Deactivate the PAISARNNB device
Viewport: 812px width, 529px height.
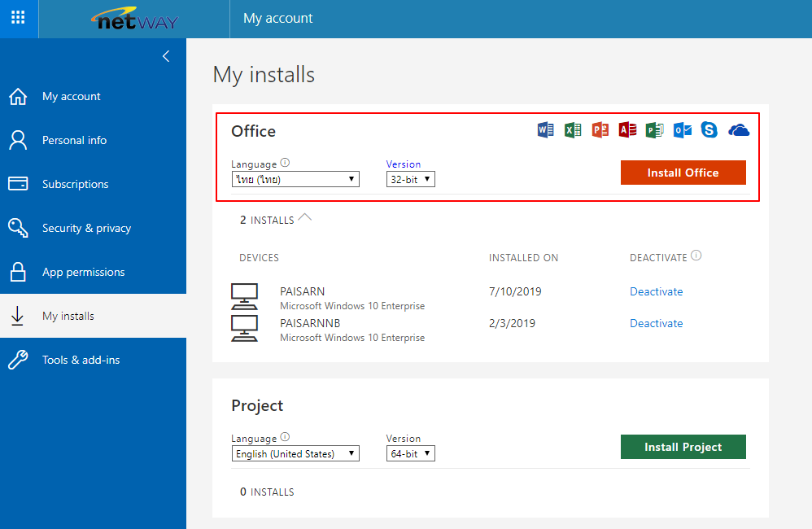point(656,323)
